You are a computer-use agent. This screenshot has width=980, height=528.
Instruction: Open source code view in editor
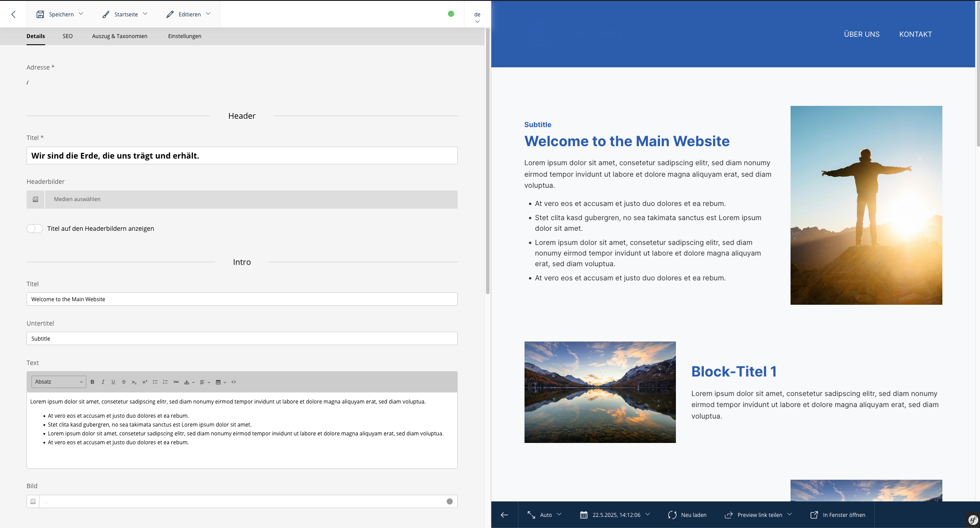[234, 382]
